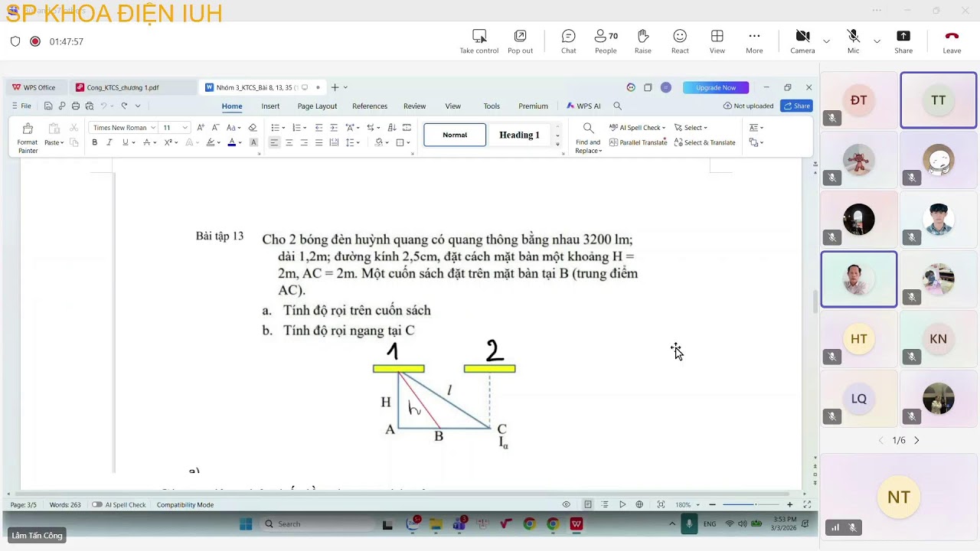Click the ribbon search magnifier icon
The image size is (980, 551).
point(617,106)
